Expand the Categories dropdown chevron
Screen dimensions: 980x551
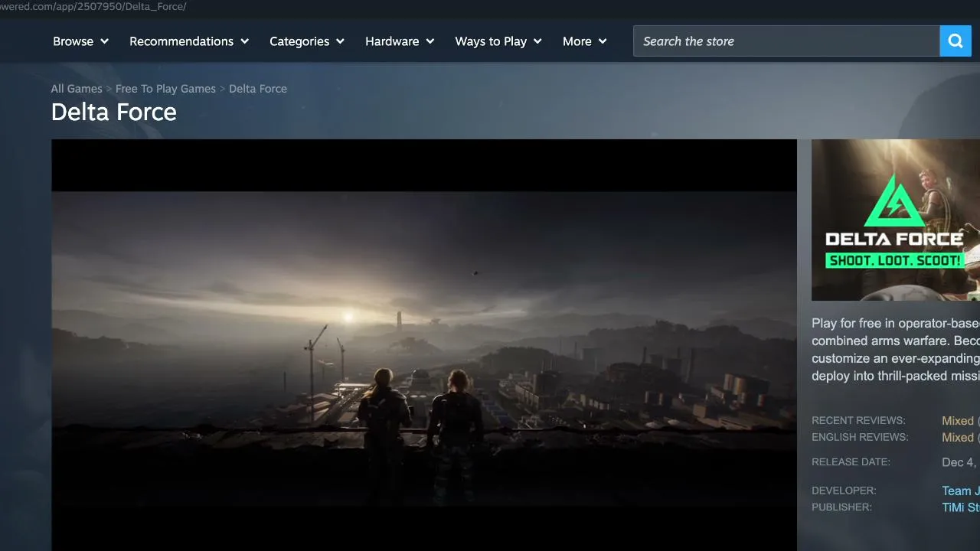[x=340, y=41]
